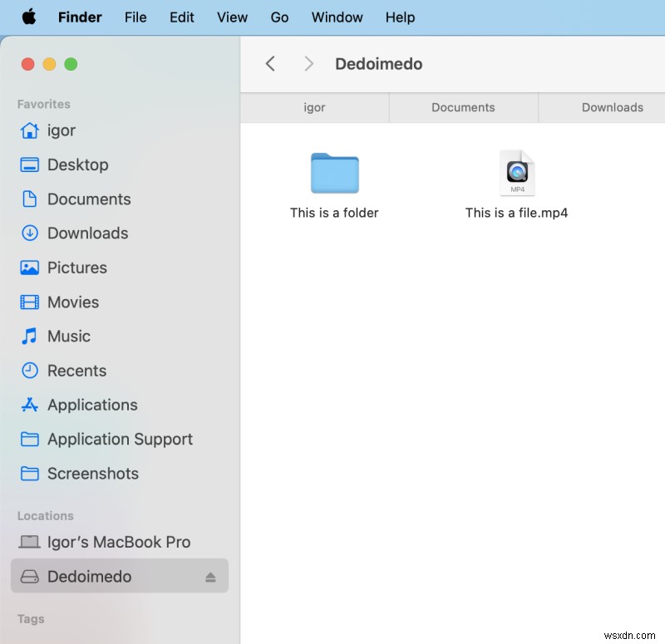This screenshot has width=665, height=644.
Task: Open Movies from the sidebar
Action: point(73,302)
